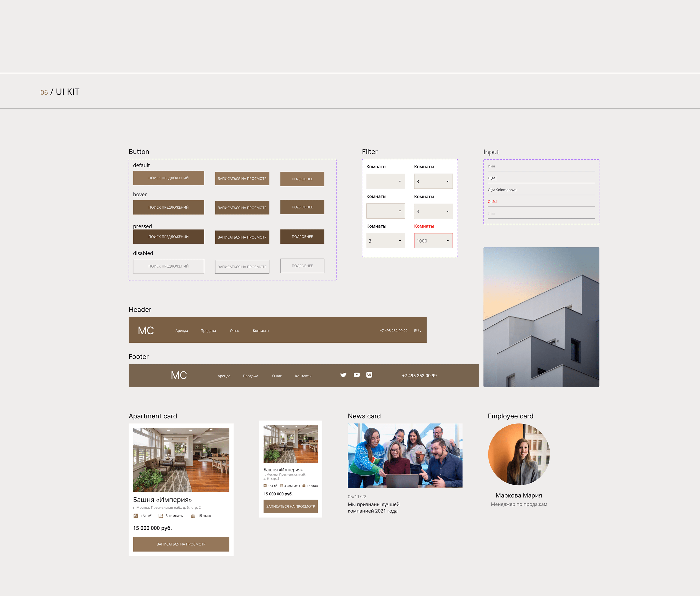Click the building icon beside 15 этаж in large card
Image resolution: width=700 pixels, height=596 pixels.
click(x=193, y=515)
